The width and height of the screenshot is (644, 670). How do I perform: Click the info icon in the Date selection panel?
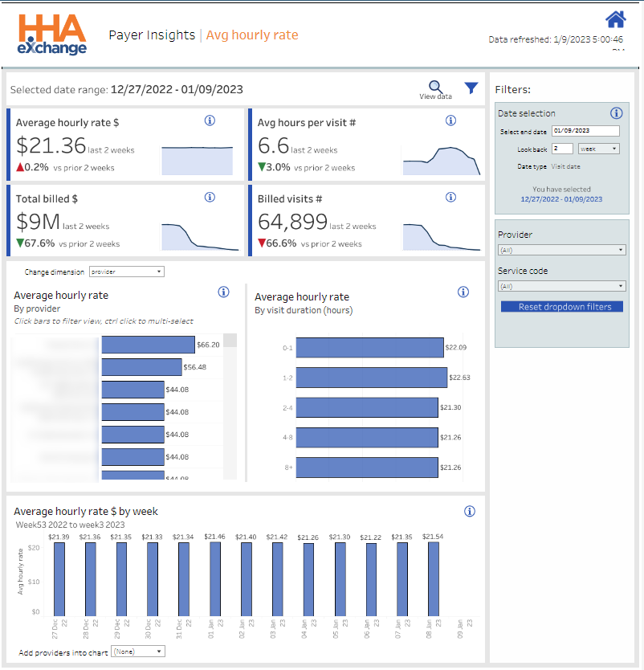click(617, 113)
